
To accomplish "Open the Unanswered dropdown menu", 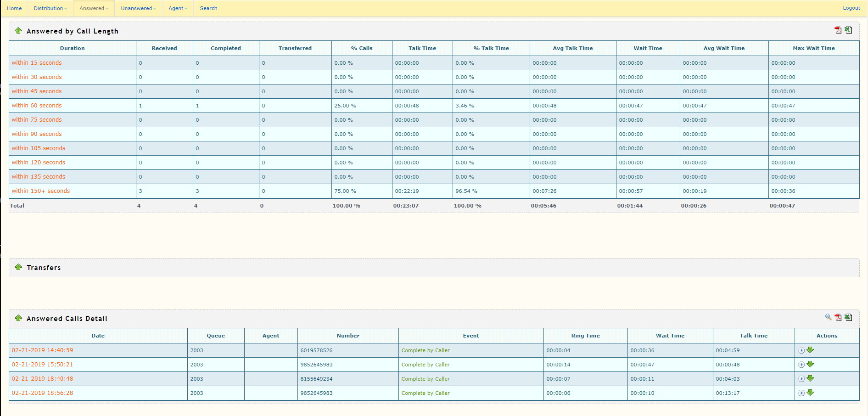I will coord(138,8).
